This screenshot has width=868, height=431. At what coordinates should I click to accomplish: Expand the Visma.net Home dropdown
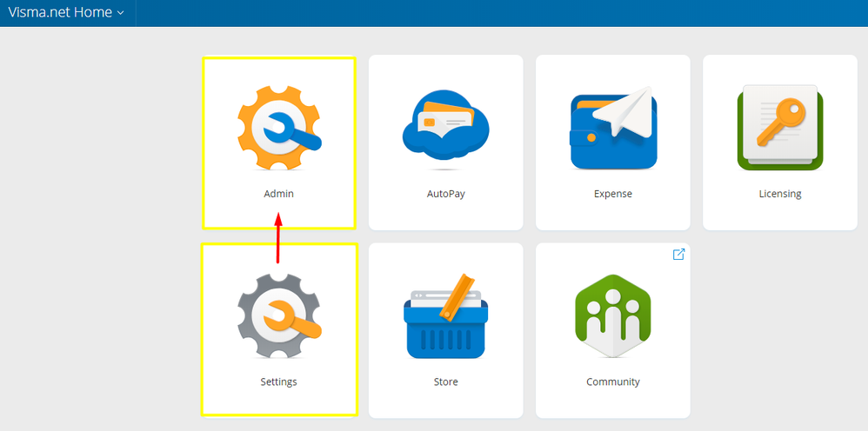pos(66,12)
